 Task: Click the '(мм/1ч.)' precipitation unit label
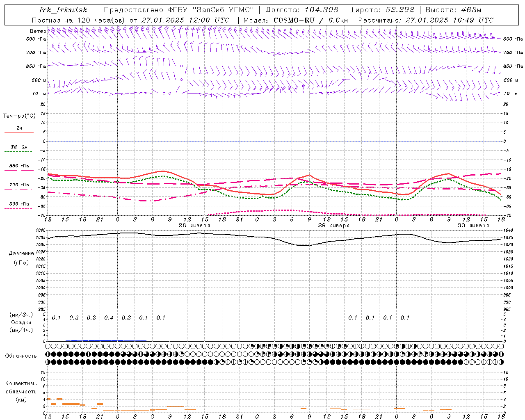[21, 330]
